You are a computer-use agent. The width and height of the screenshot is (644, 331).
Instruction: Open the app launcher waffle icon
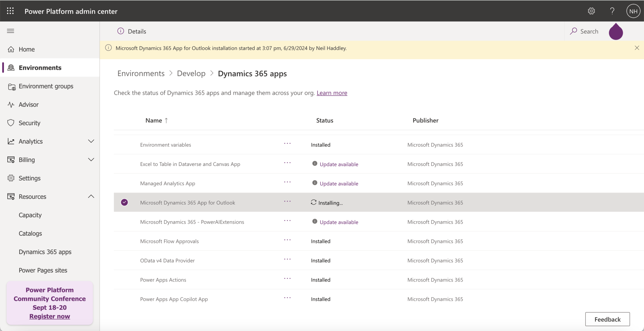[x=10, y=11]
